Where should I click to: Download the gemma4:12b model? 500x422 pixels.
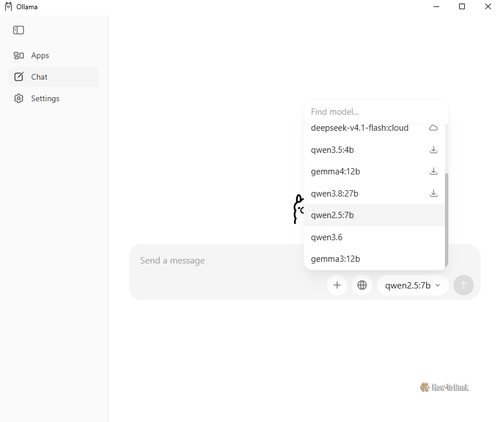tap(433, 171)
